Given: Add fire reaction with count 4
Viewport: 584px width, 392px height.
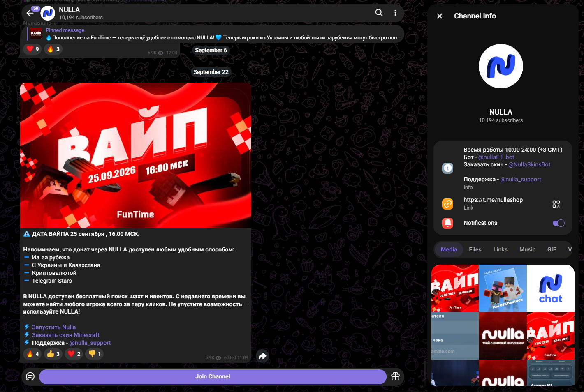Looking at the screenshot, I should click(32, 354).
